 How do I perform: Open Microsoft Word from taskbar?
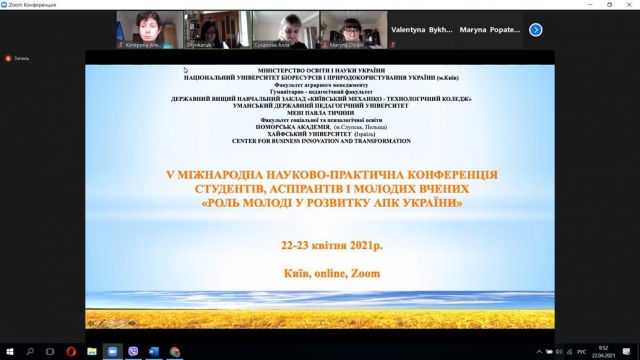(154, 351)
